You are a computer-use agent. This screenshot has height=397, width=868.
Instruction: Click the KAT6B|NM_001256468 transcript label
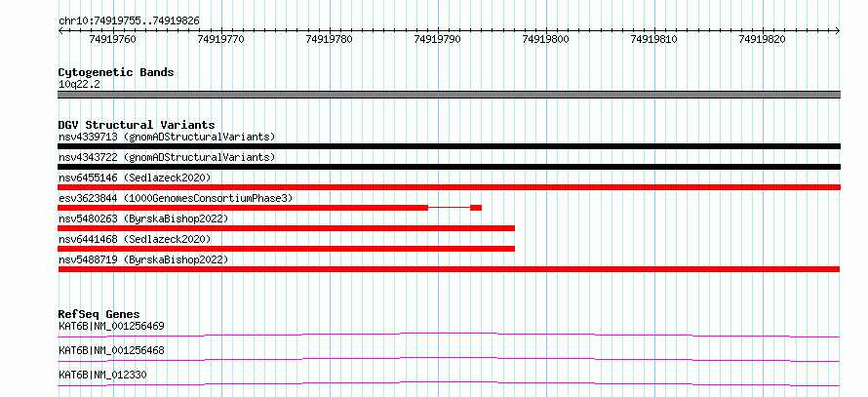click(111, 351)
